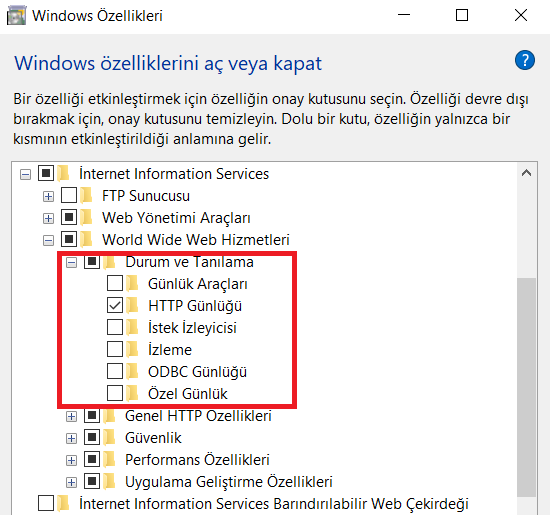This screenshot has height=515, width=550.
Task: Check the FTP Sunucusu checkbox
Action: point(69,195)
